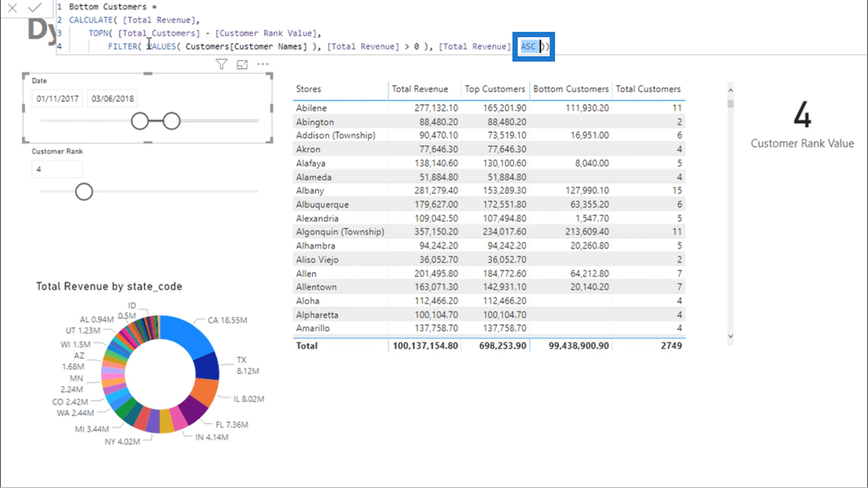This screenshot has width=868, height=488.
Task: Click the Customer Rank Value card
Action: click(802, 126)
